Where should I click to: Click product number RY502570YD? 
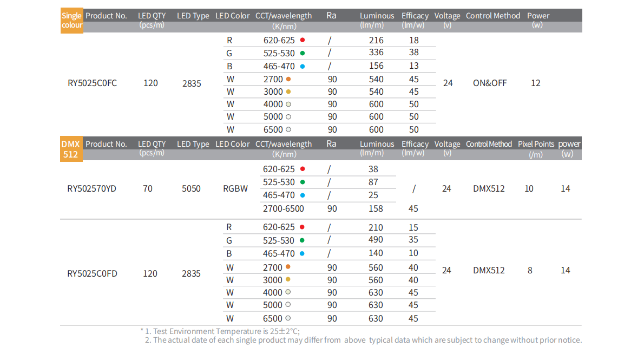91,189
